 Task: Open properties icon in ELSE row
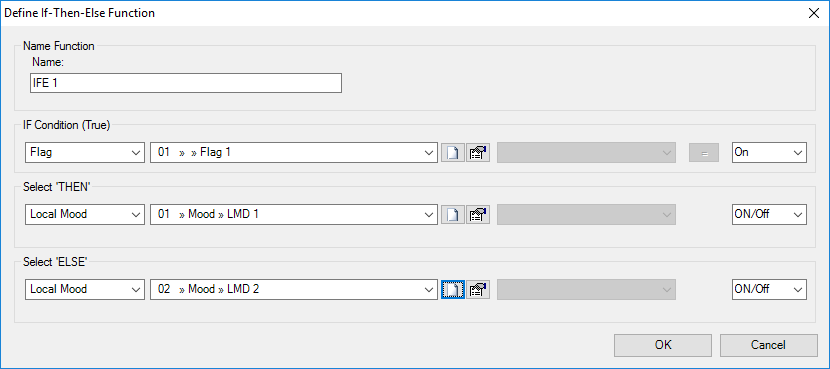click(x=478, y=290)
